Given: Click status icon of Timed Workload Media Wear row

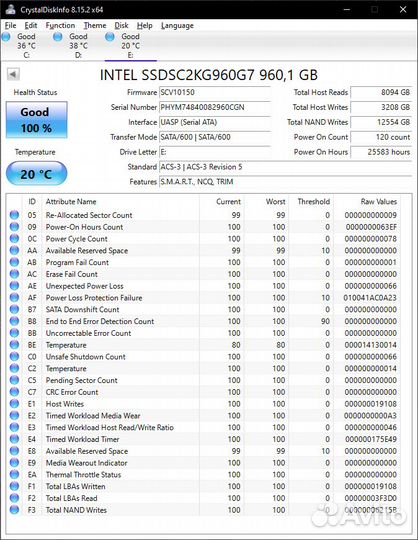Looking at the screenshot, I should tap(14, 416).
